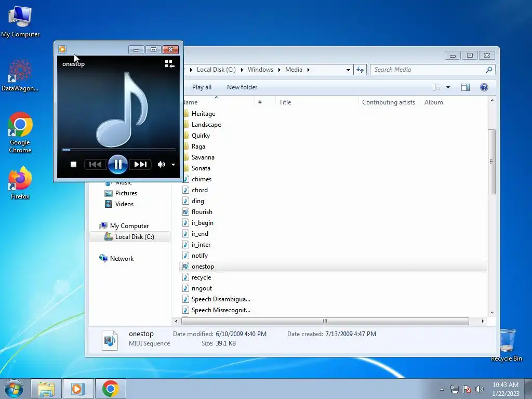532x399 pixels.
Task: Stop playback in the media player
Action: click(x=73, y=165)
